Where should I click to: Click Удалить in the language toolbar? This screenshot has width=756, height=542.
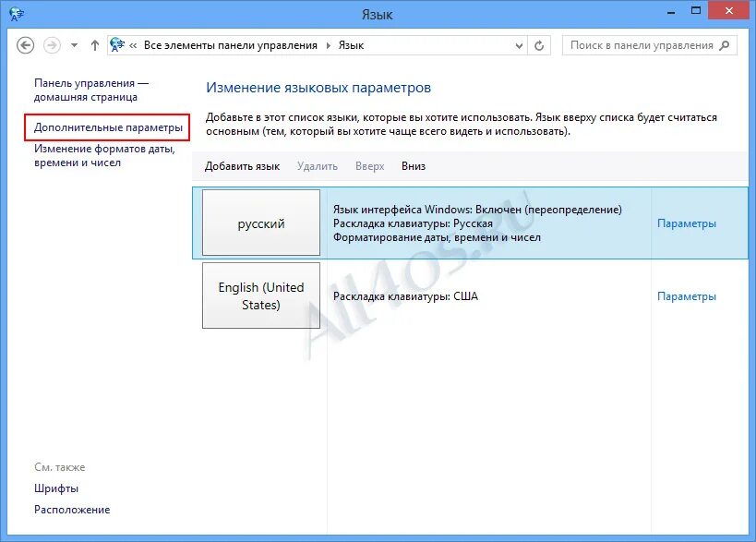318,166
